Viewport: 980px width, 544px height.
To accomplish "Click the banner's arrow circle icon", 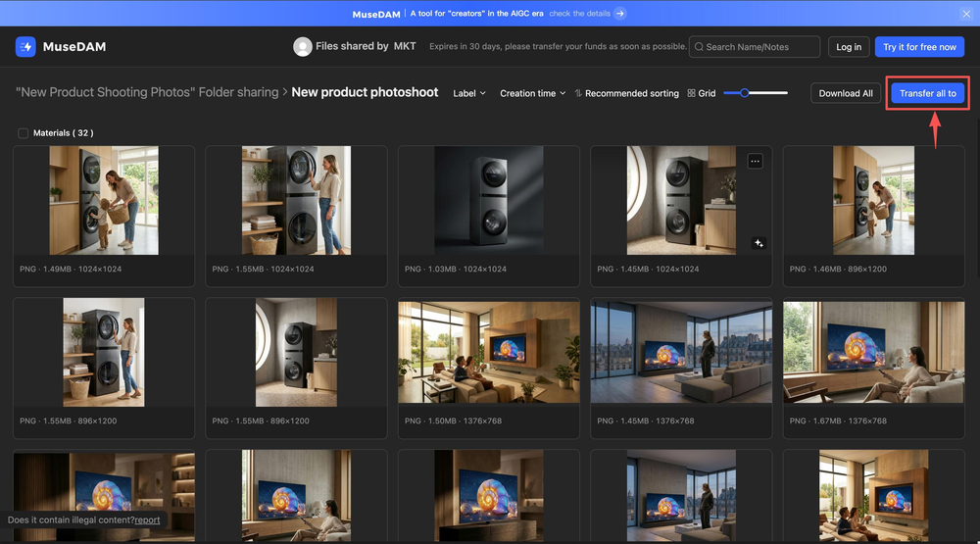I will pos(620,14).
